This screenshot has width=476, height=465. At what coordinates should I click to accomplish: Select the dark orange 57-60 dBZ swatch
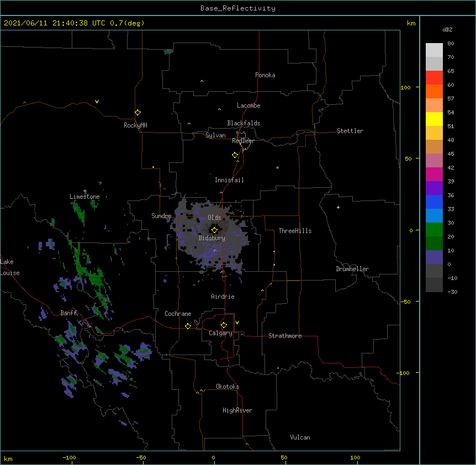click(434, 91)
